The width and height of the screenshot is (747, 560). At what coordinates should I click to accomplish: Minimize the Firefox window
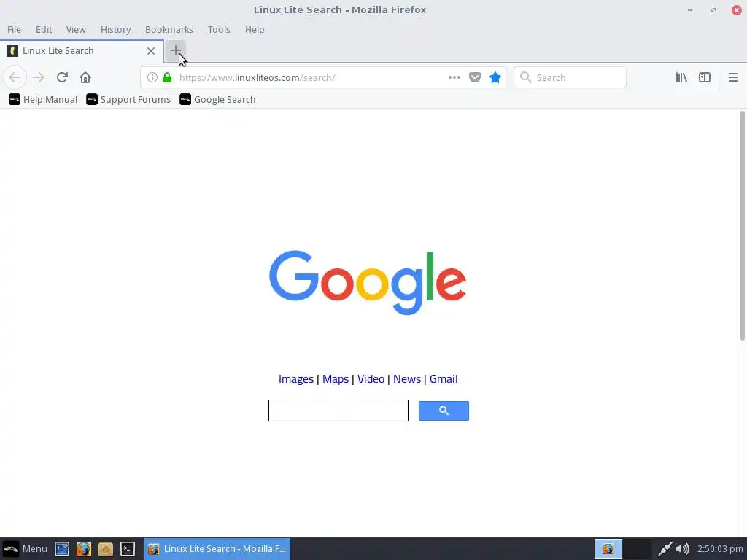click(690, 9)
